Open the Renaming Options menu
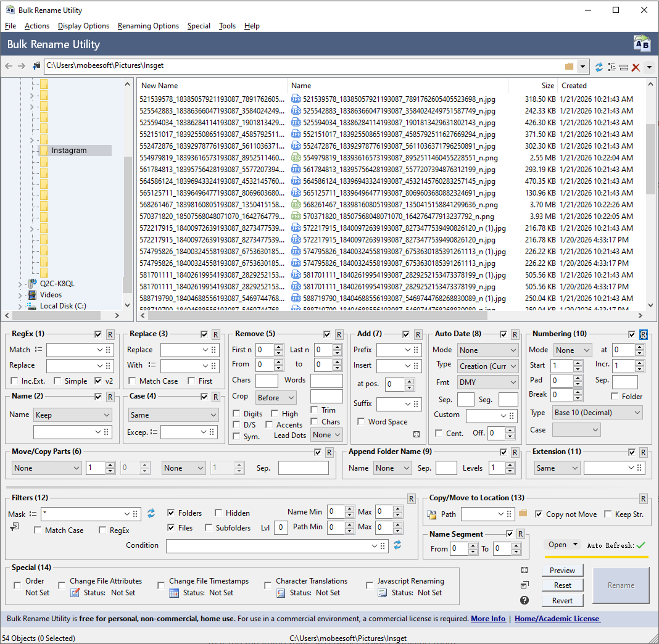 [x=148, y=26]
